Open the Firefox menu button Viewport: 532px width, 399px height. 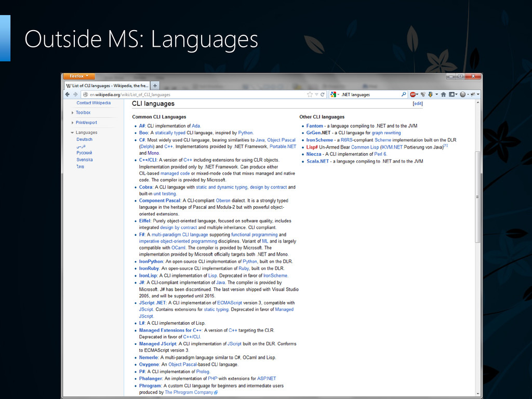[x=79, y=76]
